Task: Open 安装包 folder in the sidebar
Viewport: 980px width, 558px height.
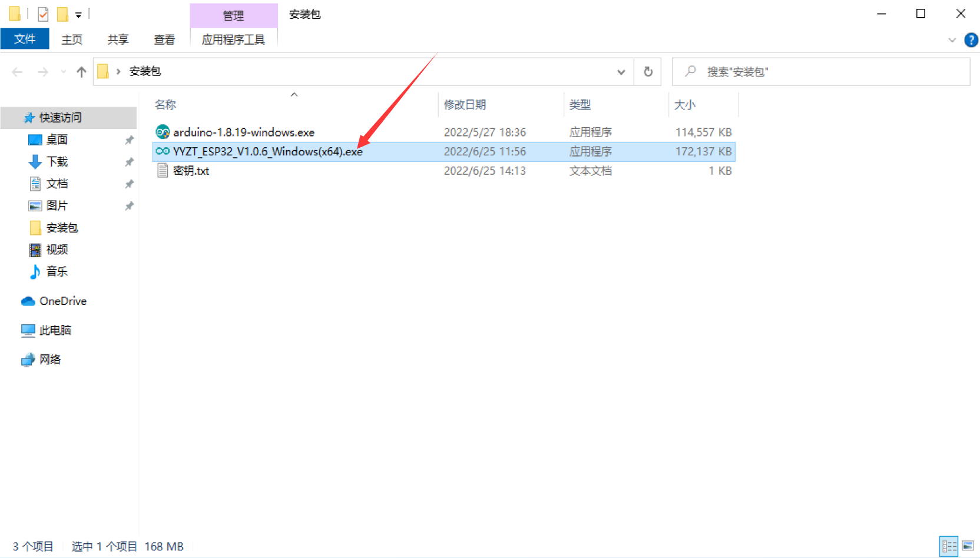Action: [62, 228]
